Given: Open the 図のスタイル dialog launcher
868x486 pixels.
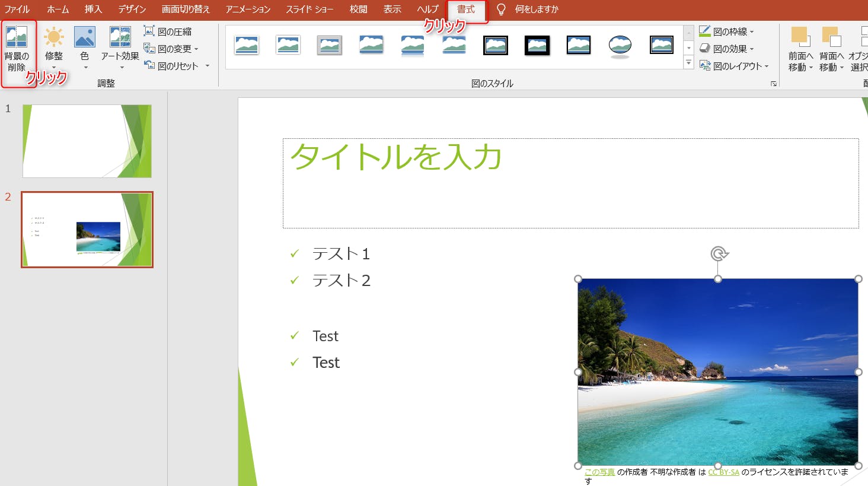Looking at the screenshot, I should pos(773,84).
